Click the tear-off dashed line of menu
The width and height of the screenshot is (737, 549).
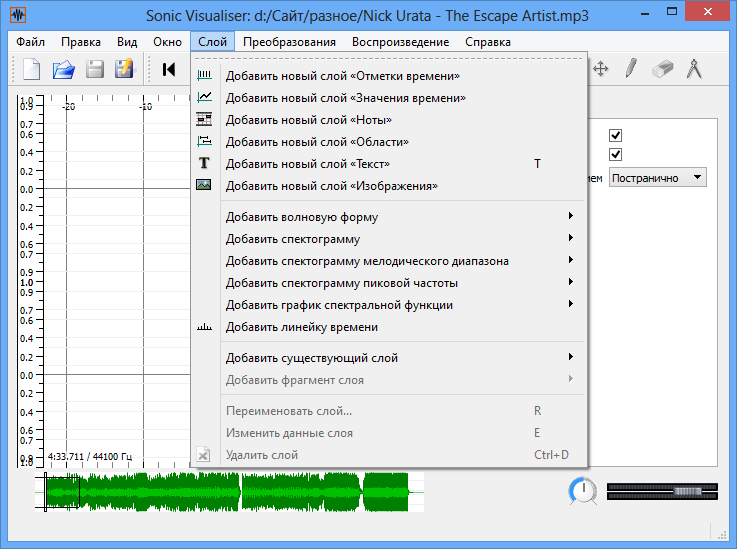[x=389, y=59]
